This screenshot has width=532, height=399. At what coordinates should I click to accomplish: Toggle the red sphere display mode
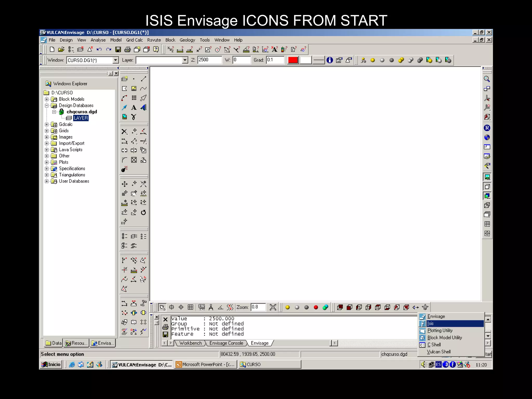click(316, 308)
